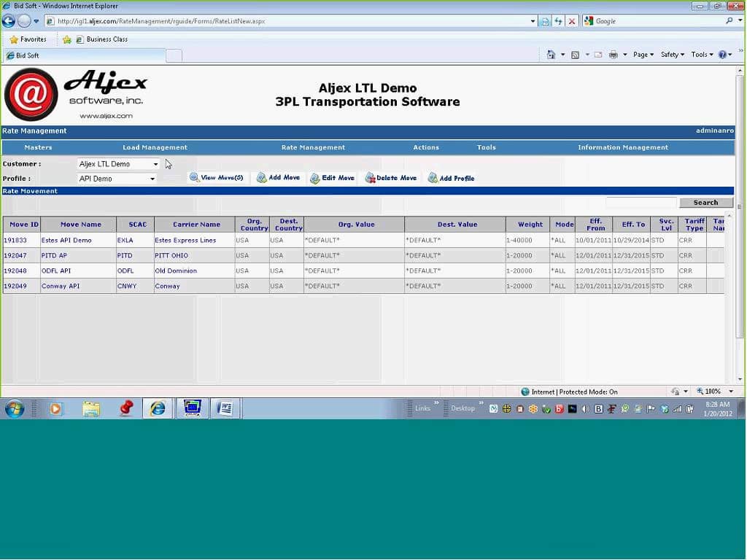This screenshot has width=747, height=560.
Task: Click the Favorites star icon
Action: pos(14,39)
